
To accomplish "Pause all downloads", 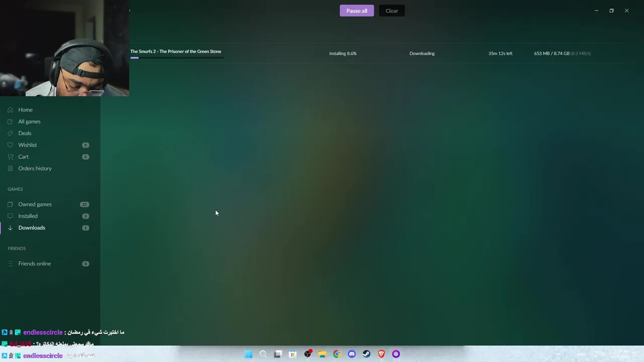I will coord(357,11).
